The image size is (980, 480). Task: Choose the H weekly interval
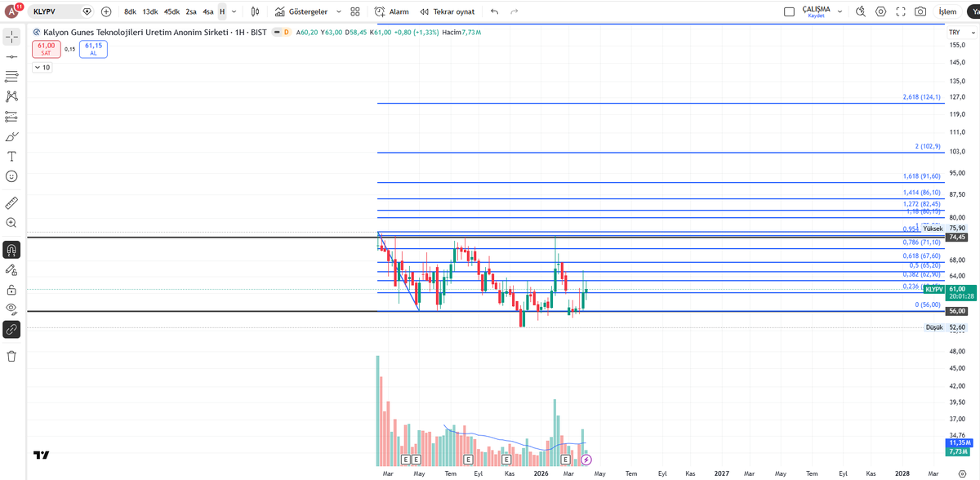pyautogui.click(x=221, y=11)
